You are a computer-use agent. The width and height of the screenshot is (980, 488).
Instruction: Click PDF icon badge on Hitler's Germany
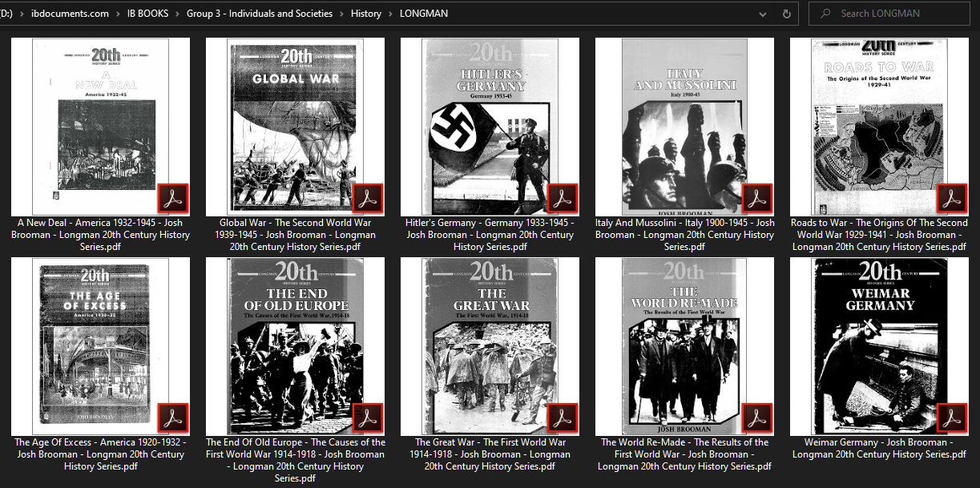pos(562,198)
